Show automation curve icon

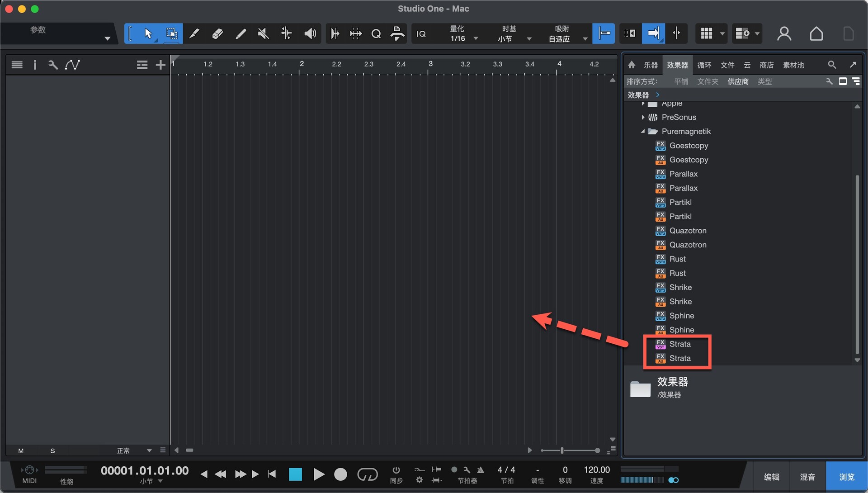point(72,65)
